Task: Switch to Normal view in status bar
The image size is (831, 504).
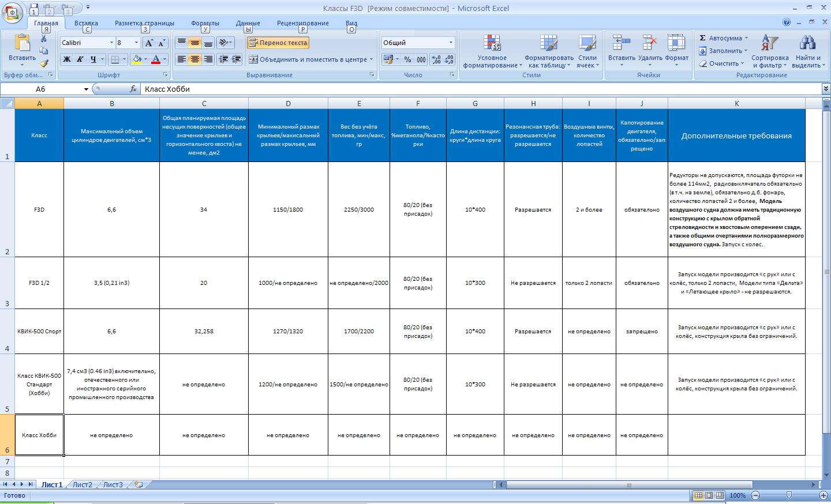Action: click(x=698, y=495)
